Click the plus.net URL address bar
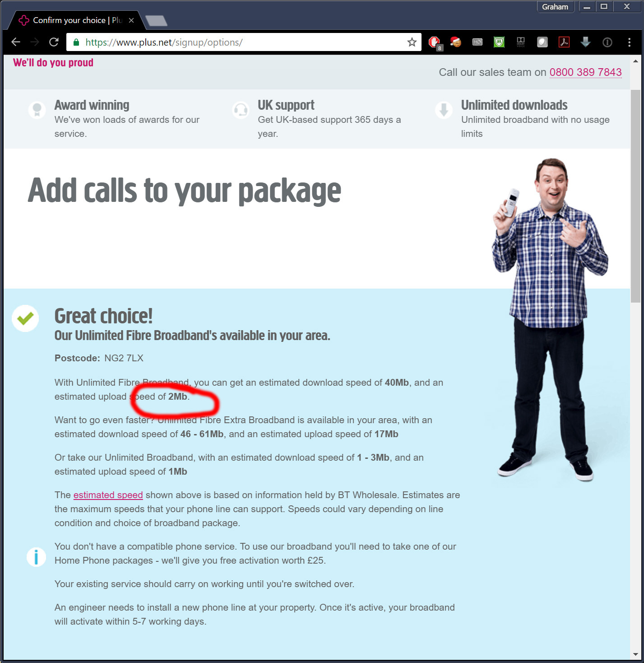 (x=244, y=42)
